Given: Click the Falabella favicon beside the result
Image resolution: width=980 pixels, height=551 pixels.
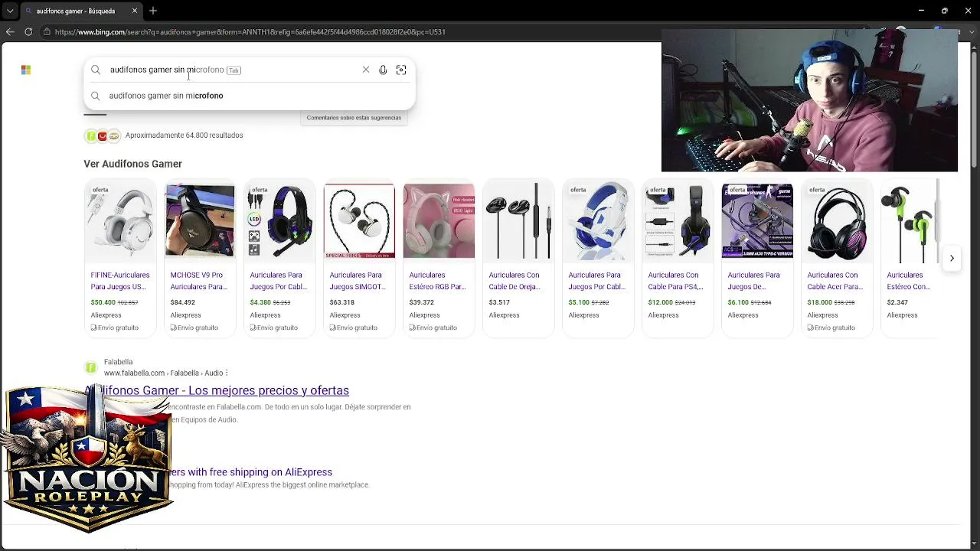Looking at the screenshot, I should 91,367.
